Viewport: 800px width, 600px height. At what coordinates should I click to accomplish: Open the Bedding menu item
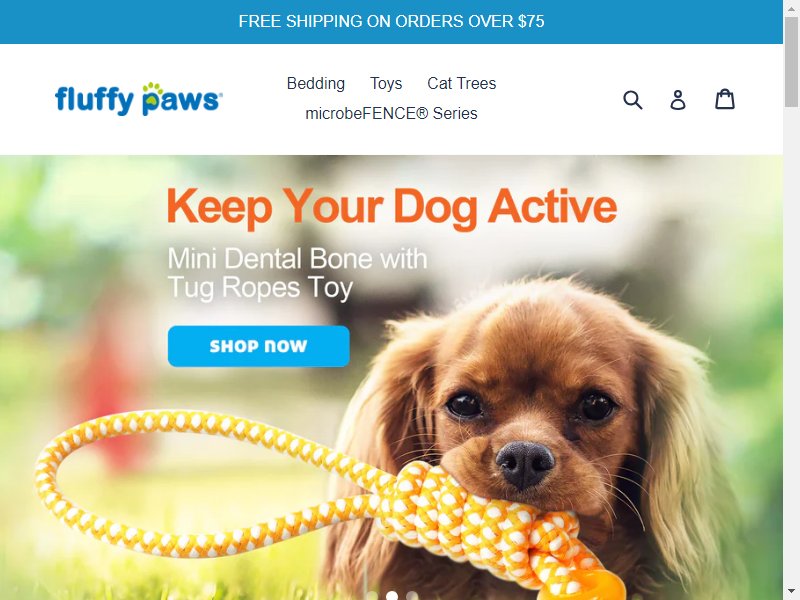click(x=316, y=83)
